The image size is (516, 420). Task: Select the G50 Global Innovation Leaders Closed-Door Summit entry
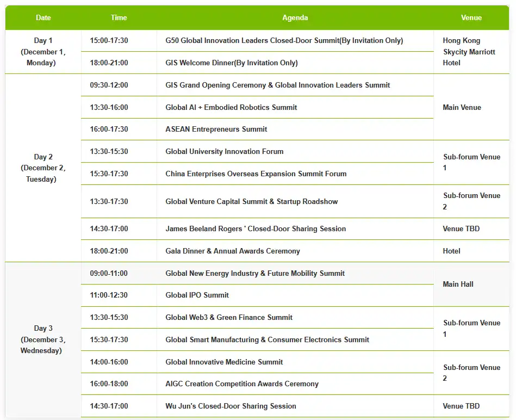[284, 41]
